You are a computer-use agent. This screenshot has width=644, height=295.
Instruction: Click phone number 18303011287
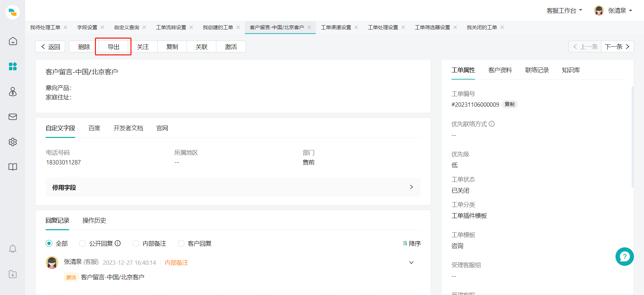click(x=63, y=162)
